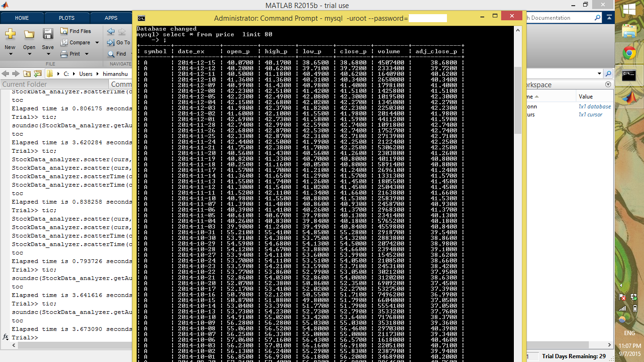The height and width of the screenshot is (362, 644).
Task: Click the Go To button label
Action: tap(123, 42)
